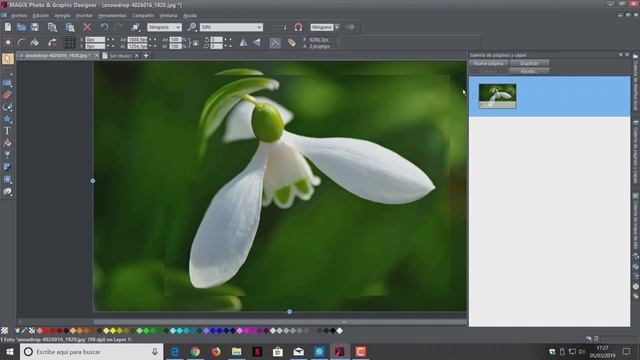The height and width of the screenshot is (360, 640).
Task: Click the zoom magnifier icon in the toolbar
Action: (x=192, y=27)
